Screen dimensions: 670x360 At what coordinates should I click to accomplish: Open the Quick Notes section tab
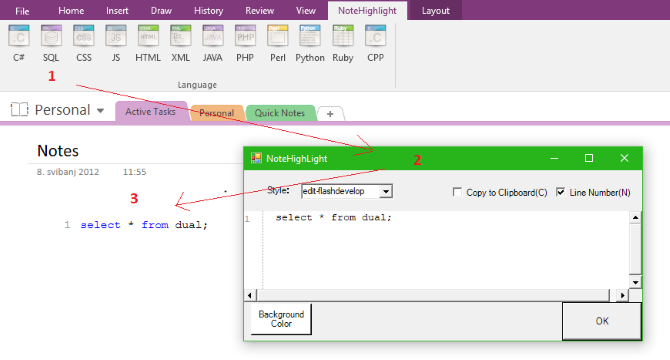[280, 113]
